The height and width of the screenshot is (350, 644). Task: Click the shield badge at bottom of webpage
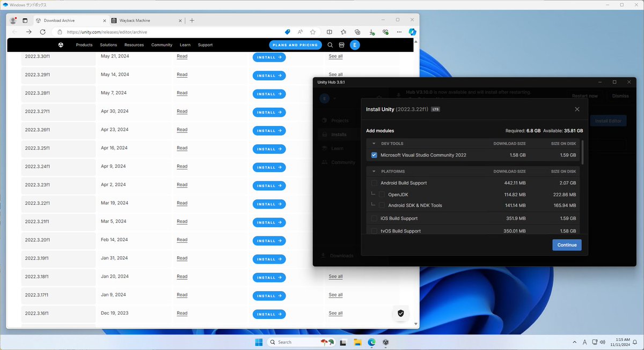pyautogui.click(x=400, y=313)
